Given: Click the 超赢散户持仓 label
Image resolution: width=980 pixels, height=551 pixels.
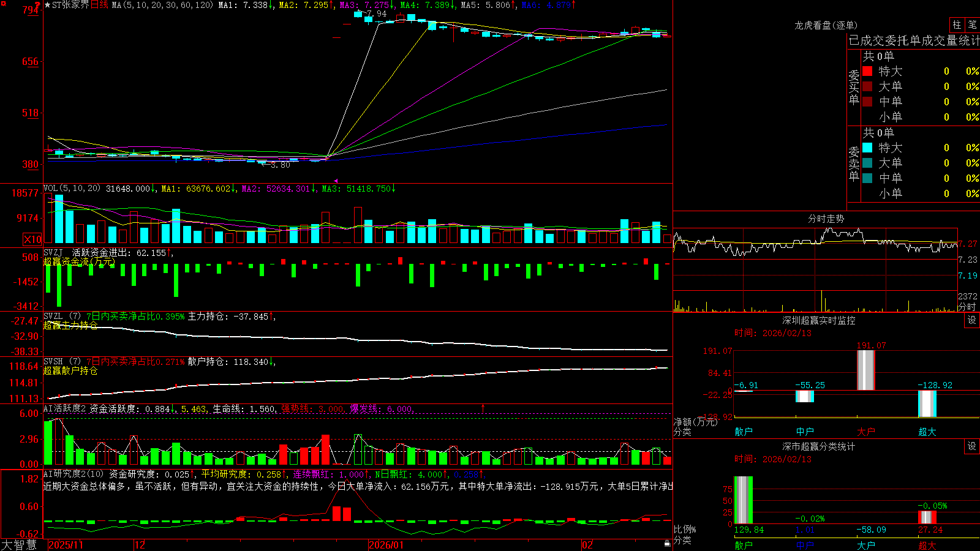Looking at the screenshot, I should 70,370.
